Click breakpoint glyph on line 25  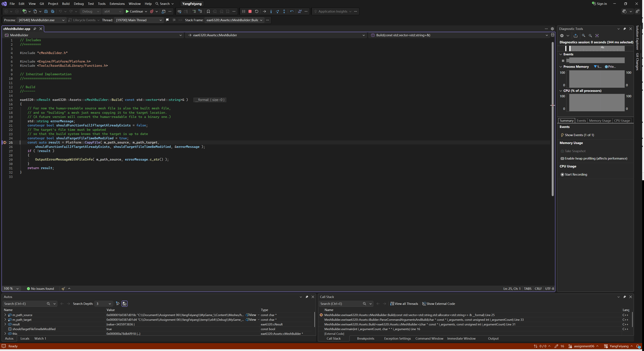click(5, 142)
